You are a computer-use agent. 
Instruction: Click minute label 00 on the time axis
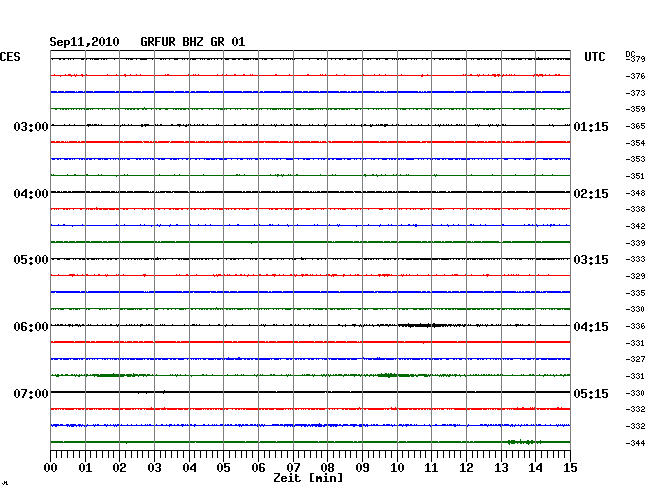(x=51, y=468)
